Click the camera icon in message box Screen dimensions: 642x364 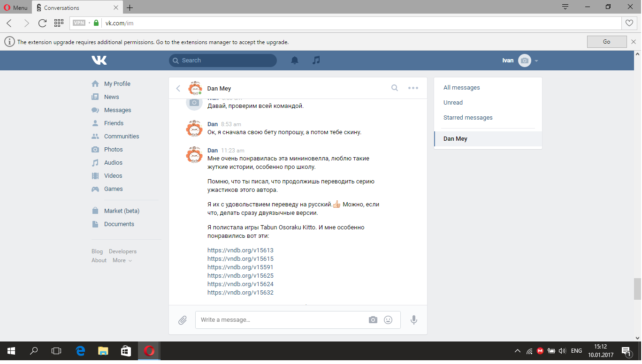click(x=373, y=320)
